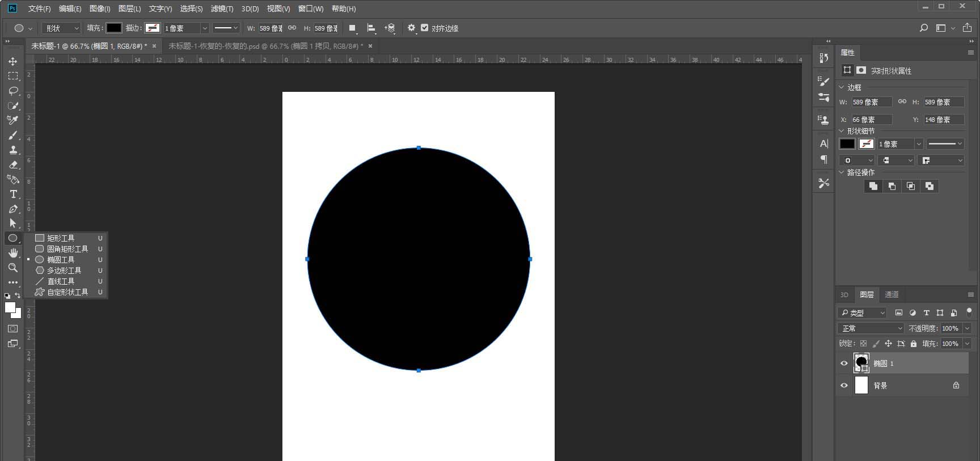Toggle Quick Mask mode
Image resolution: width=980 pixels, height=461 pixels.
click(x=12, y=329)
